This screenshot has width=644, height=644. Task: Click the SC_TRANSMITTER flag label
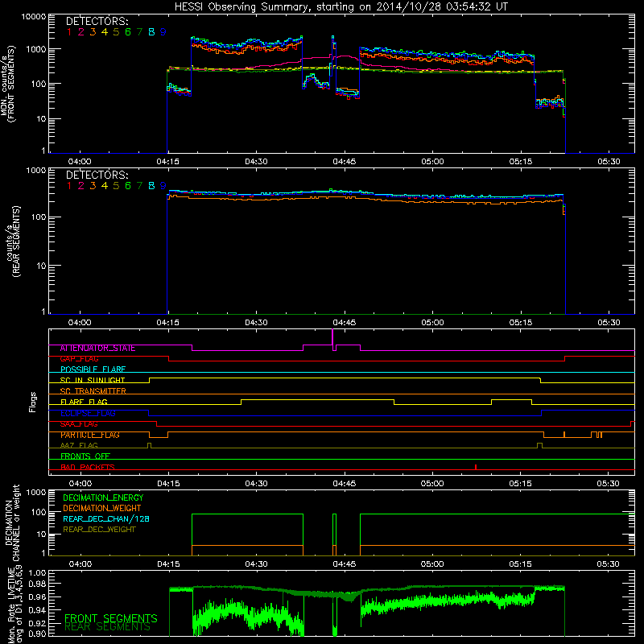(x=93, y=391)
